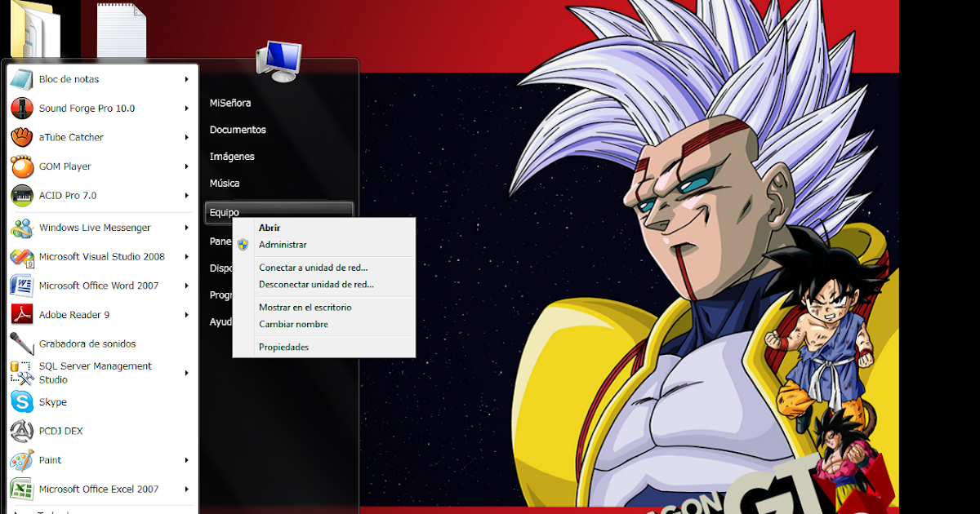Launch Sound Forge Pro 10.0 icon
The width and height of the screenshot is (980, 514).
point(21,108)
